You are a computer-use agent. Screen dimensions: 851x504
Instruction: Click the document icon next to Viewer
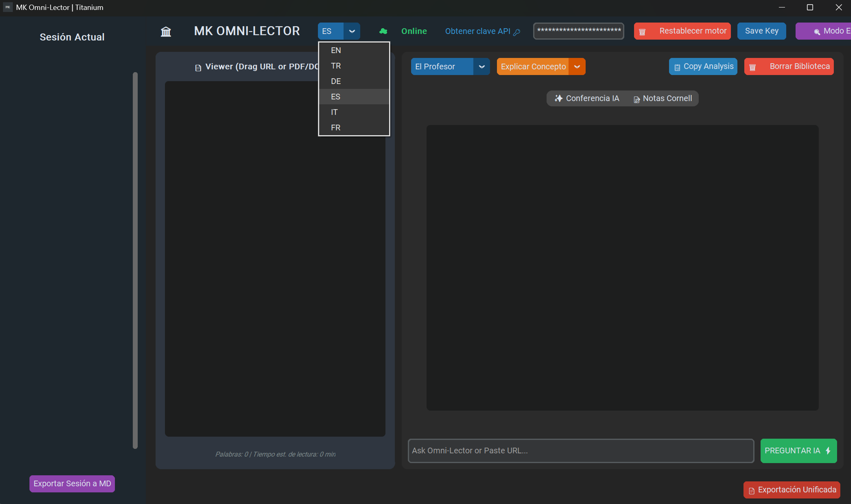pos(198,68)
